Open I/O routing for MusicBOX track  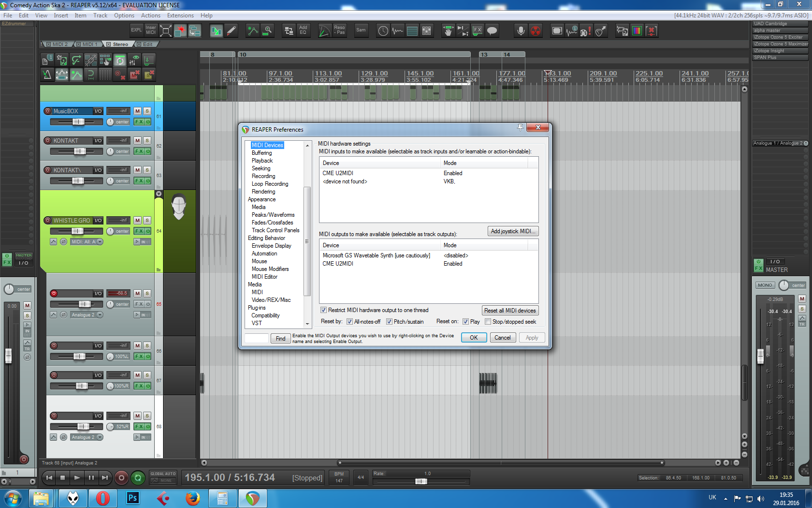98,111
